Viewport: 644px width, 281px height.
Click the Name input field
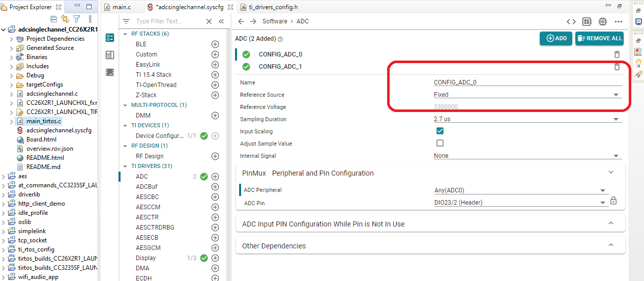(527, 82)
